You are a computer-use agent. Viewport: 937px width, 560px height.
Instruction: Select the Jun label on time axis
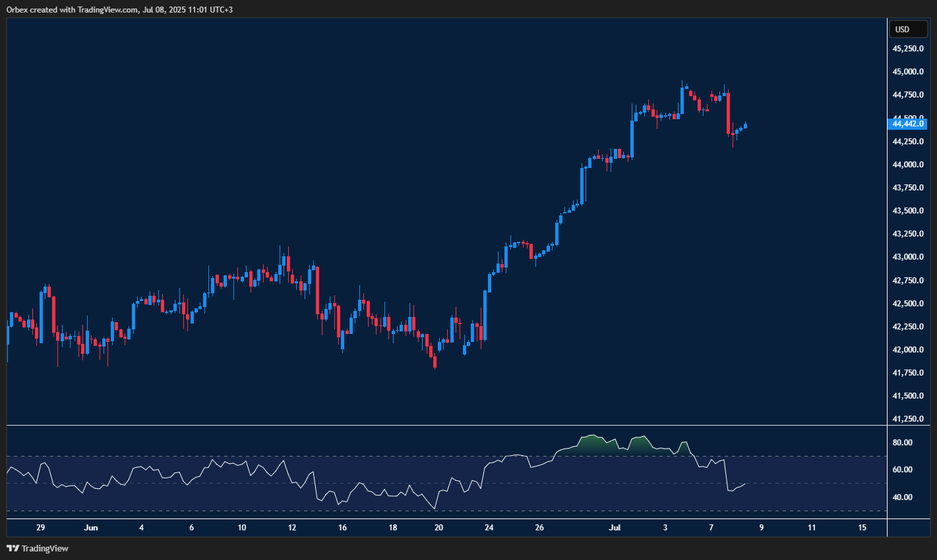pyautogui.click(x=91, y=528)
